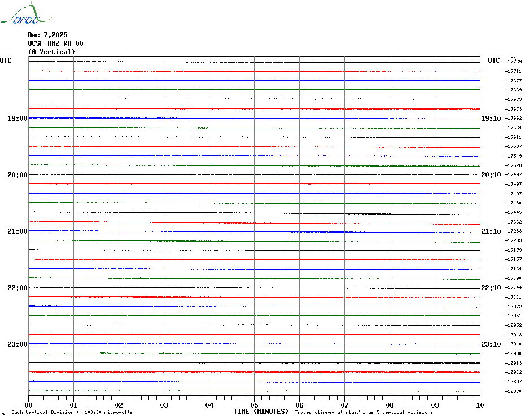Click the DC offset value -17233
This screenshot has width=525, height=420.
click(513, 241)
